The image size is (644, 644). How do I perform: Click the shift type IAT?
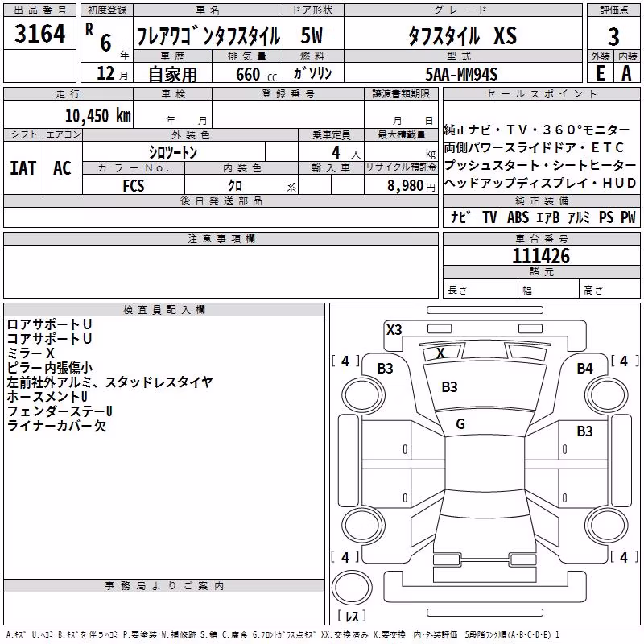[x=23, y=168]
